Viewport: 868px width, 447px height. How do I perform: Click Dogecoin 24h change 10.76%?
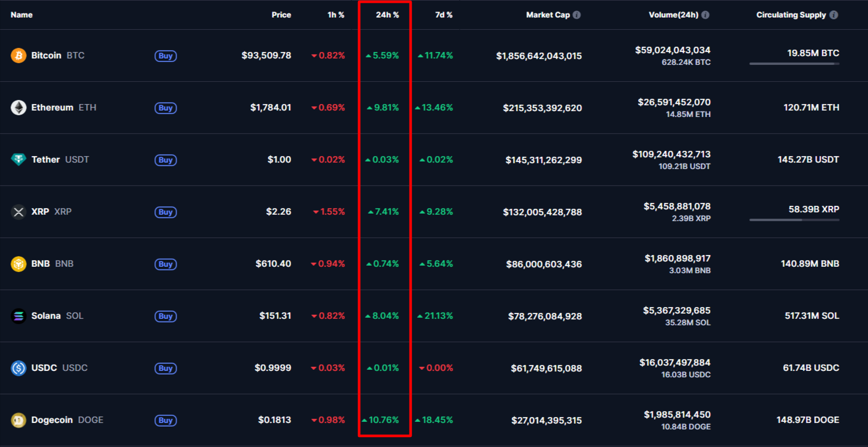click(380, 420)
